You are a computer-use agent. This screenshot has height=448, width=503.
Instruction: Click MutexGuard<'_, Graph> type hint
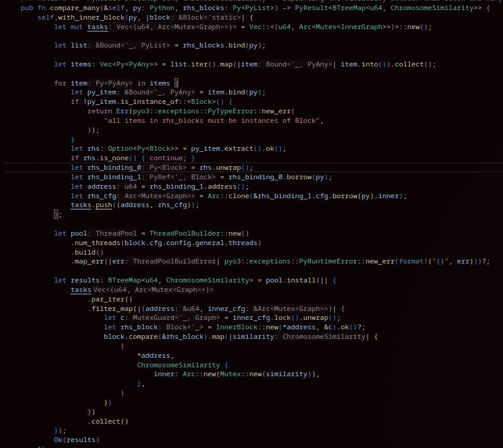click(176, 318)
